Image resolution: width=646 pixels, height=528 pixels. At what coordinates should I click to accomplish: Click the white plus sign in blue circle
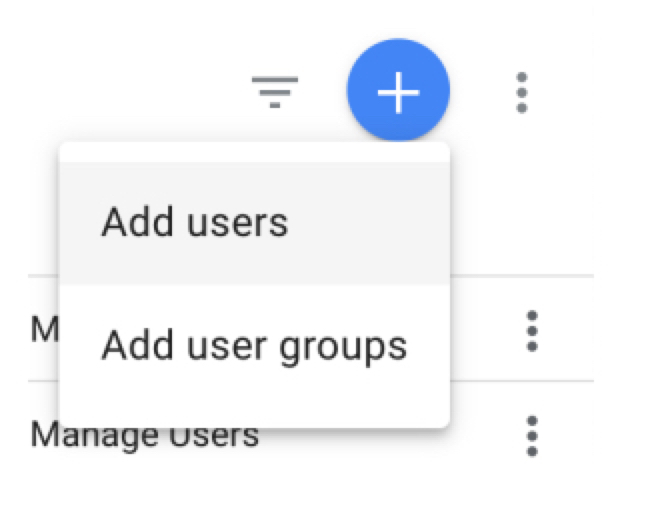398,92
